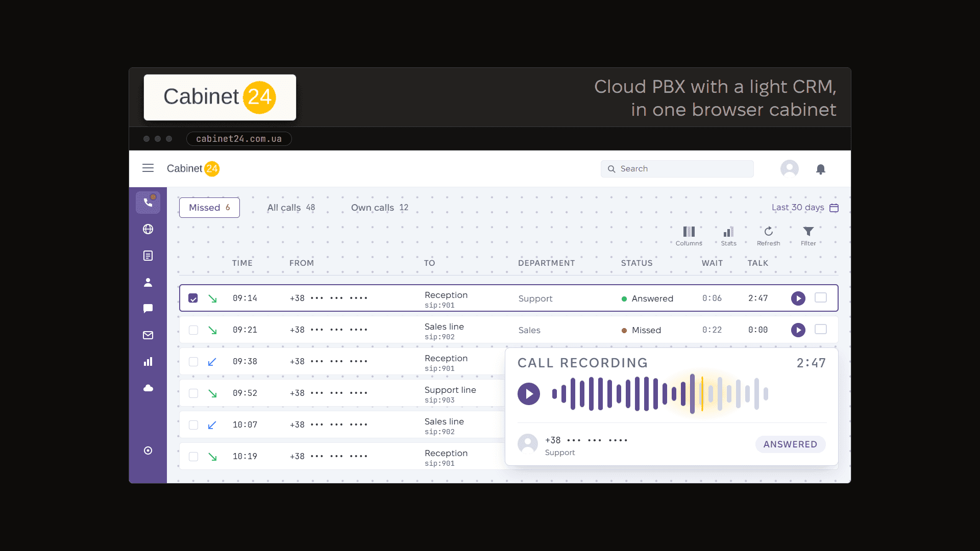
Task: Open the chat bubble sidebar icon
Action: point(148,309)
